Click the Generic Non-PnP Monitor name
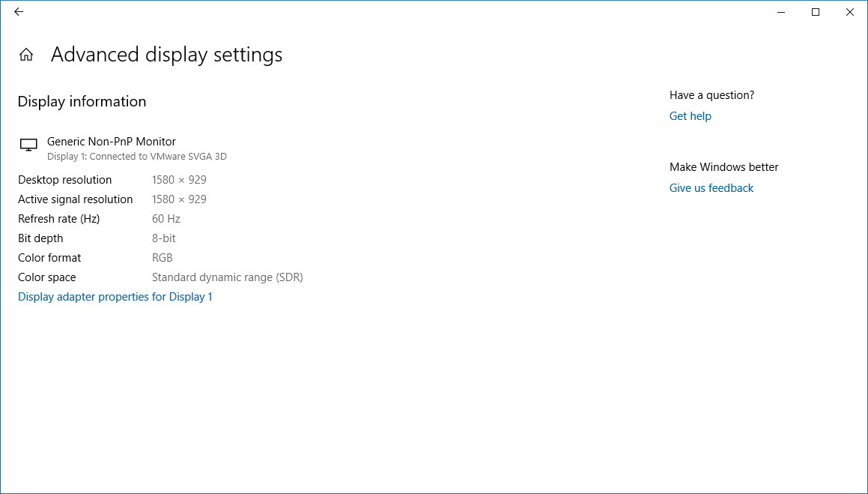868x494 pixels. 112,142
